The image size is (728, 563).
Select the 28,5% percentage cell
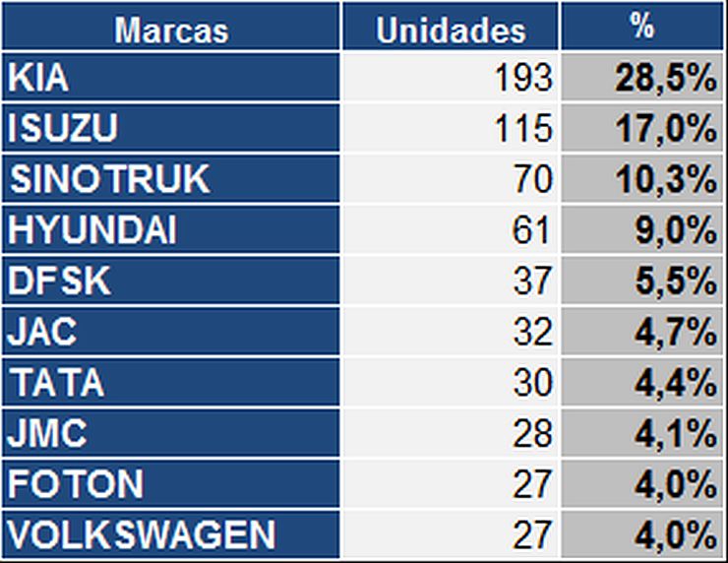[x=642, y=78]
